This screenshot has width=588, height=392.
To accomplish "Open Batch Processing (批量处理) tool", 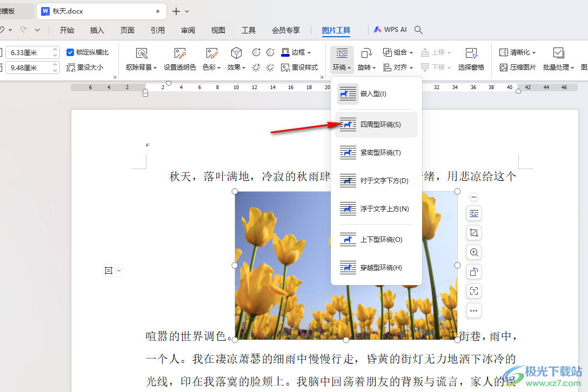I will [558, 59].
